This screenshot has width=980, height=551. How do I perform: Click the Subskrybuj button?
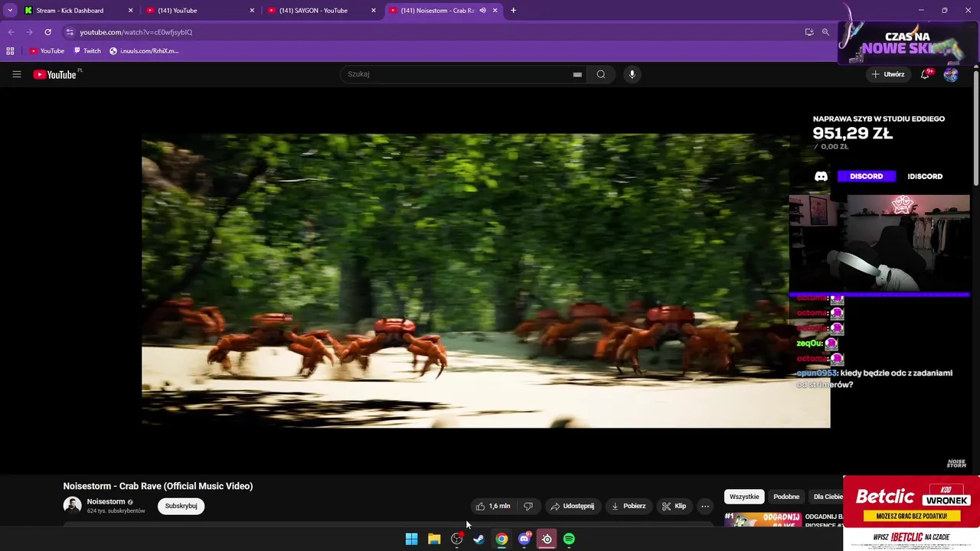(181, 506)
